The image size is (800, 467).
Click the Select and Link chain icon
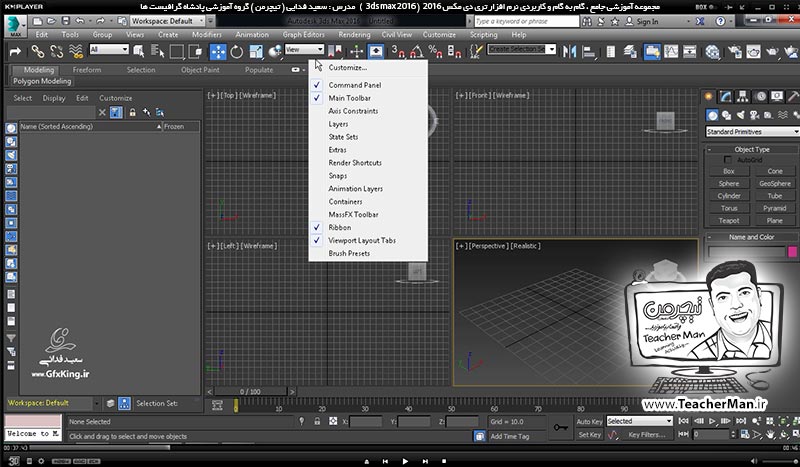coord(38,52)
